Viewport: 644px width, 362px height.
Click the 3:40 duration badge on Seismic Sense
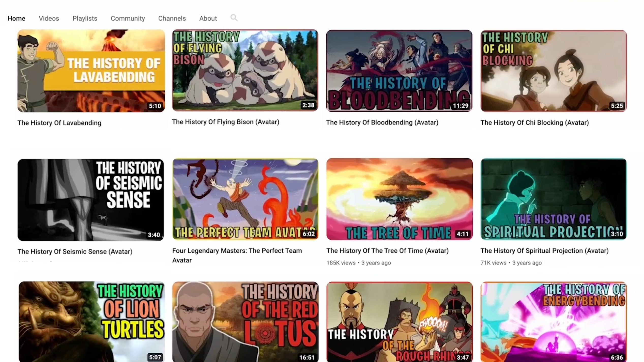(x=154, y=235)
